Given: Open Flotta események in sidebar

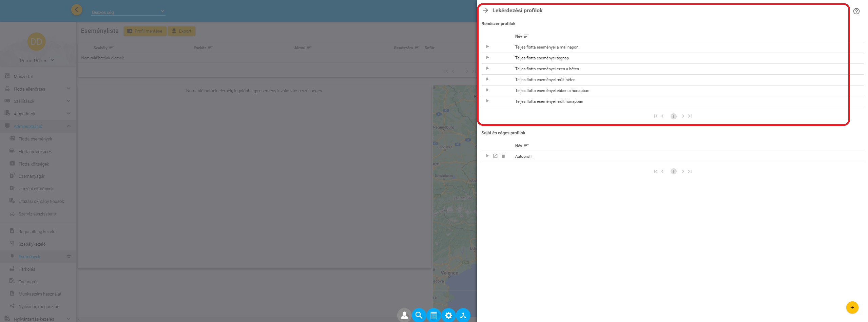Looking at the screenshot, I should pyautogui.click(x=35, y=139).
